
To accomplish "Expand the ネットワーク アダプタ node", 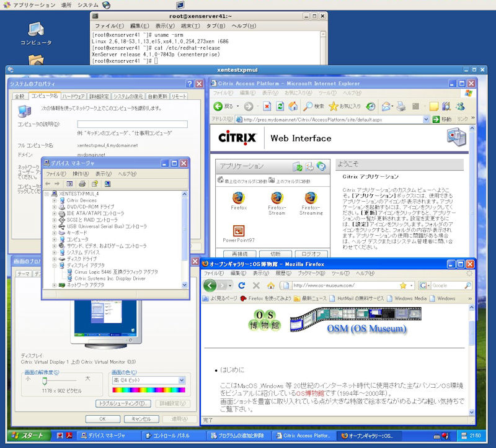I will pyautogui.click(x=55, y=285).
